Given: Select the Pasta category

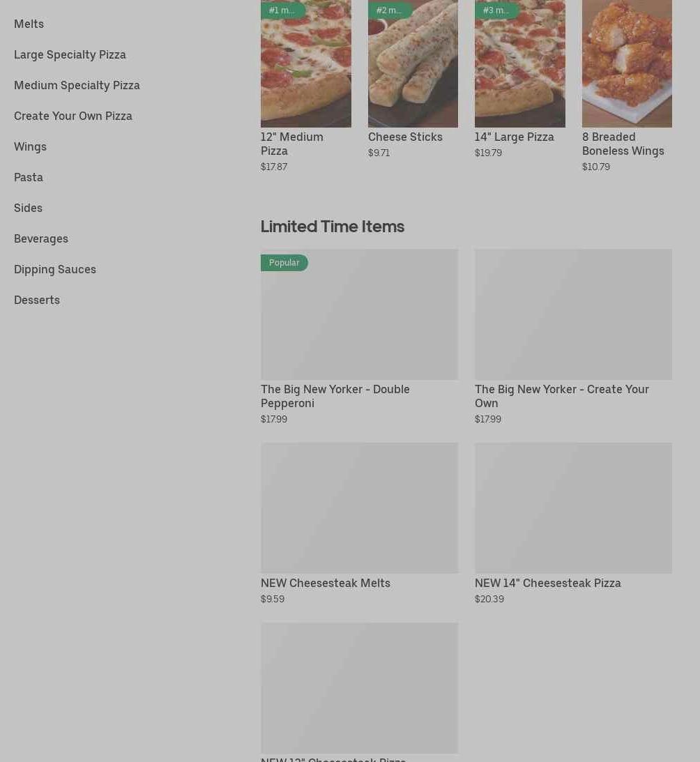Looking at the screenshot, I should 29,177.
